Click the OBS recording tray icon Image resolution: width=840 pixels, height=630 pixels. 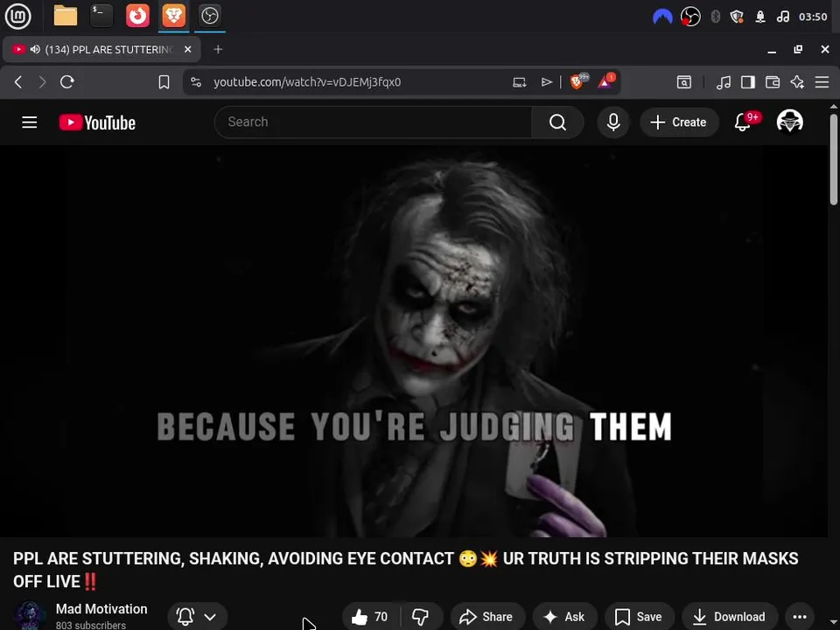[x=690, y=17]
